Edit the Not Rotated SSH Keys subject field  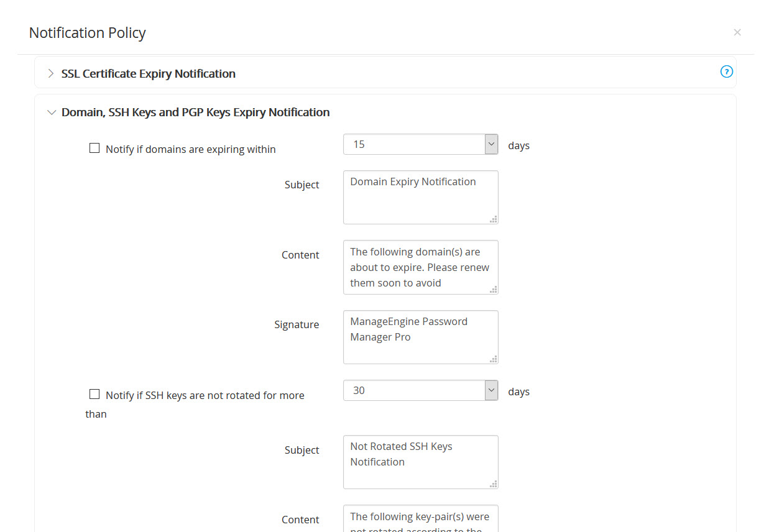(420, 461)
